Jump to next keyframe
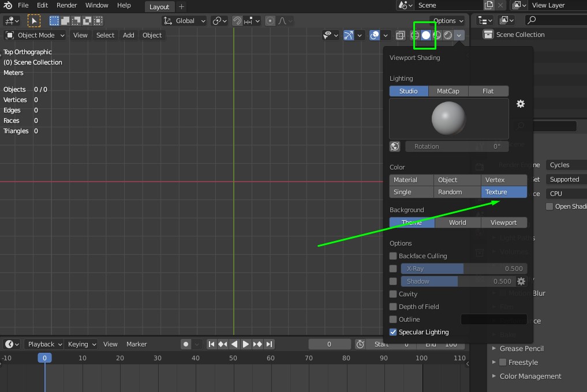 tap(257, 344)
